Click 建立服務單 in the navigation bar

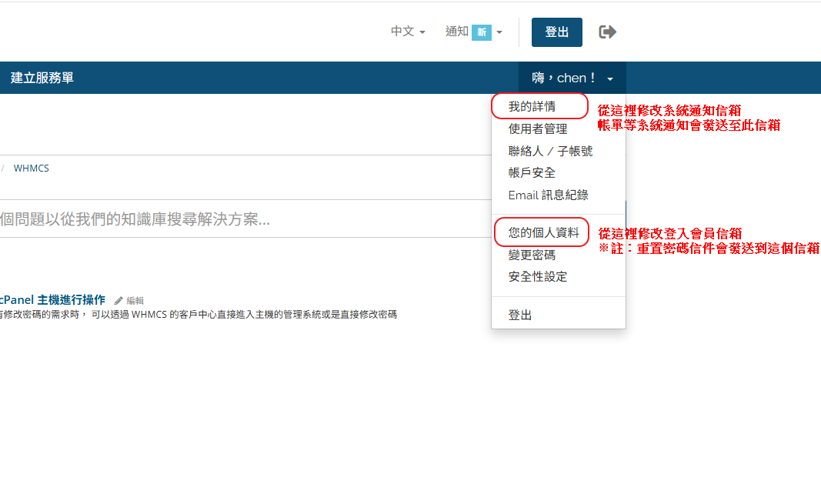pos(42,78)
